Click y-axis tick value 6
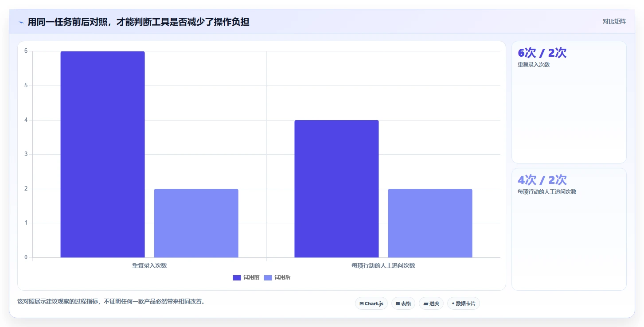This screenshot has height=327, width=644. pos(26,51)
